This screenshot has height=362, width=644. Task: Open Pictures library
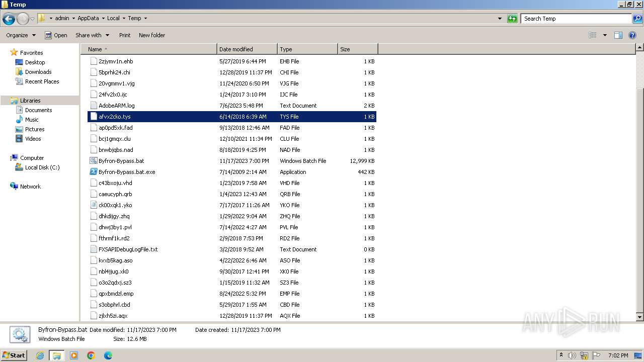point(35,129)
